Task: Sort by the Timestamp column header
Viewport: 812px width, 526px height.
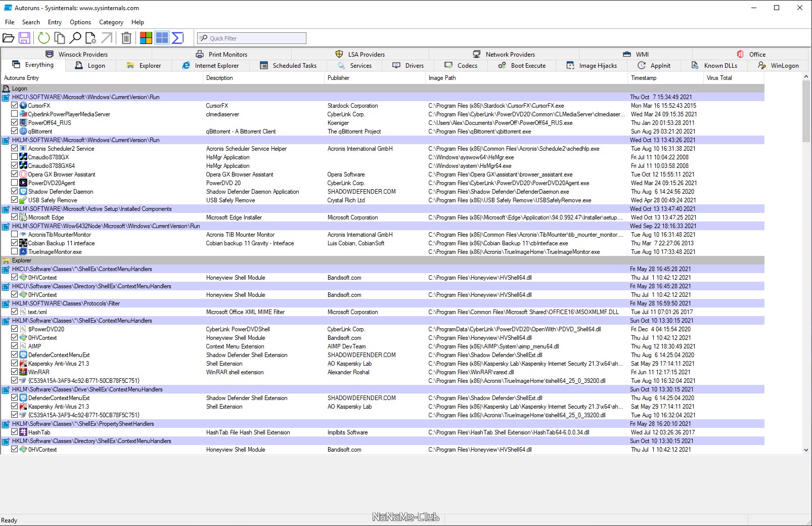Action: click(665, 78)
